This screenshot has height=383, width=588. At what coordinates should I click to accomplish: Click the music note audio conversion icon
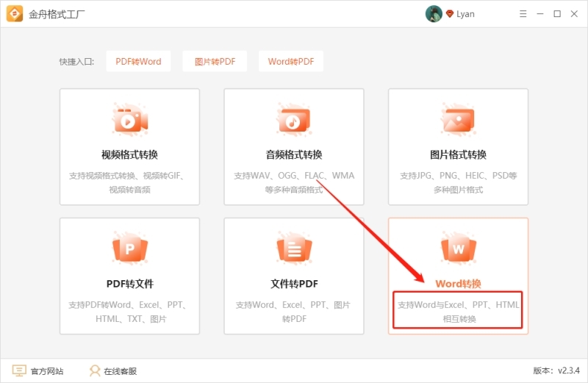pyautogui.click(x=294, y=120)
